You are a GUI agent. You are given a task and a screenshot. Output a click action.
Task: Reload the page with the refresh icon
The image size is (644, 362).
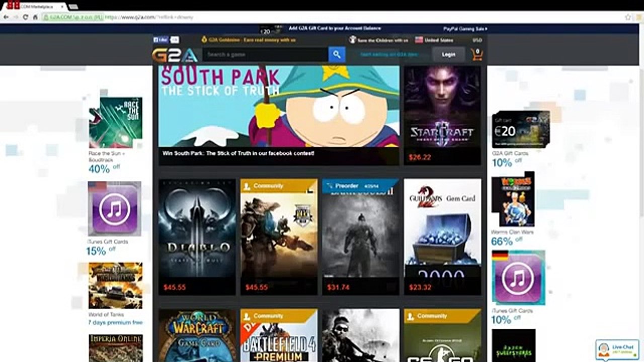click(x=26, y=17)
